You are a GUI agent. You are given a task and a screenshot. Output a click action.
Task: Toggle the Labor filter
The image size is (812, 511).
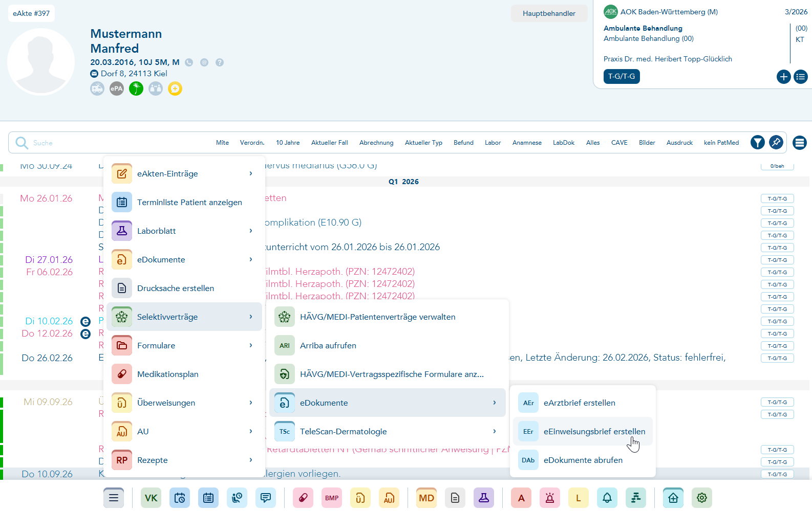493,143
